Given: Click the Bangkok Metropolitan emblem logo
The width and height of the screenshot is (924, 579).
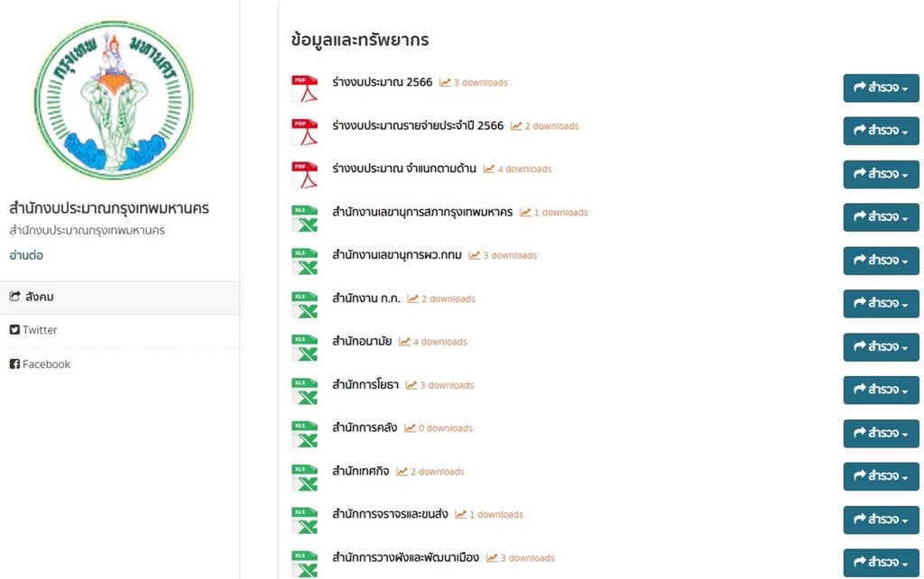Looking at the screenshot, I should coord(114,100).
